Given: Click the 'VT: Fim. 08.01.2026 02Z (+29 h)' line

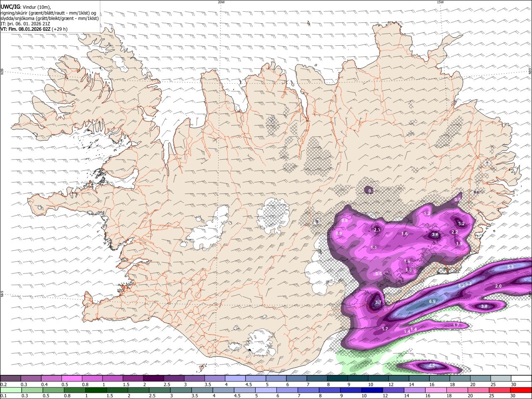Looking at the screenshot, I should (x=34, y=29).
